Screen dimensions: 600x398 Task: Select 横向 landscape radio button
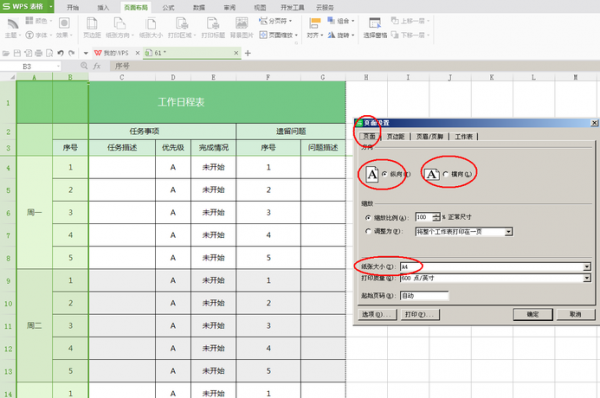pos(445,174)
